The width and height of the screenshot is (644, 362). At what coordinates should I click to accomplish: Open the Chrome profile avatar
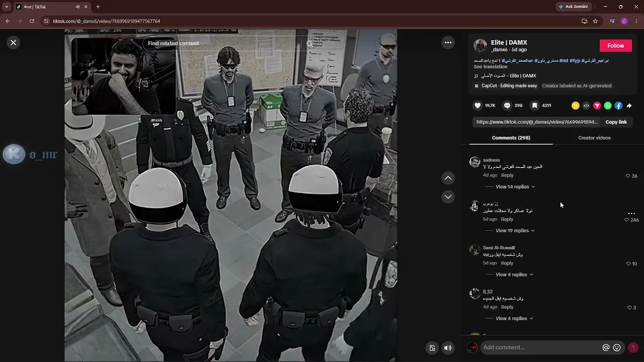[624, 21]
